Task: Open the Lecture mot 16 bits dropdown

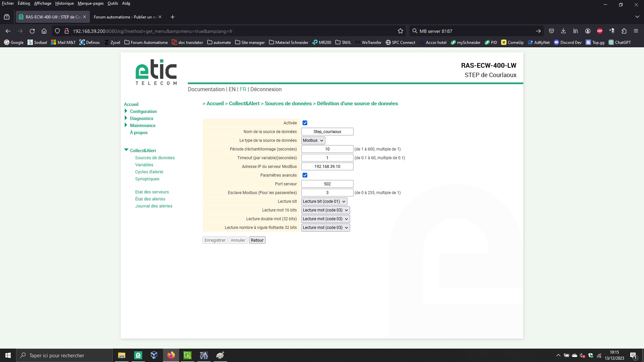Action: point(325,210)
